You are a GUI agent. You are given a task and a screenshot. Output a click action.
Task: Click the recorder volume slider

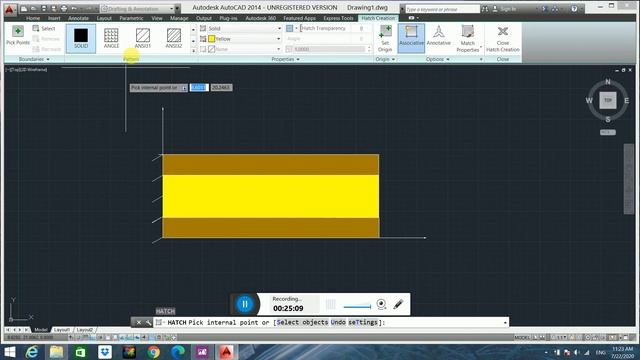coord(357,306)
